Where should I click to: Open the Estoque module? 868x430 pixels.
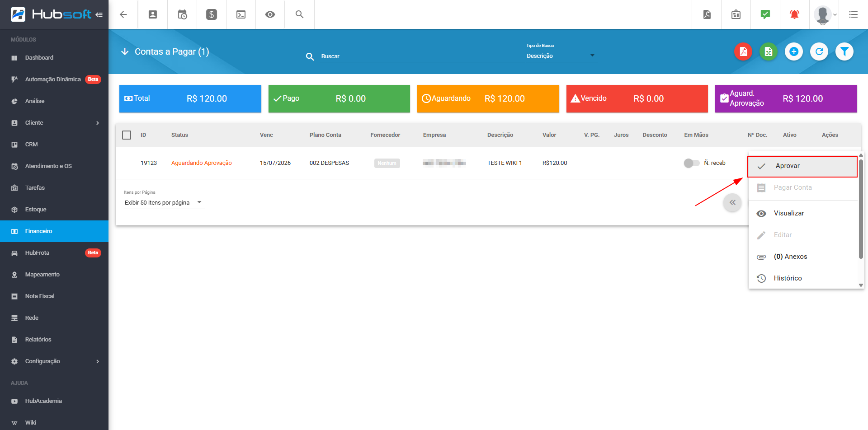(x=54, y=210)
